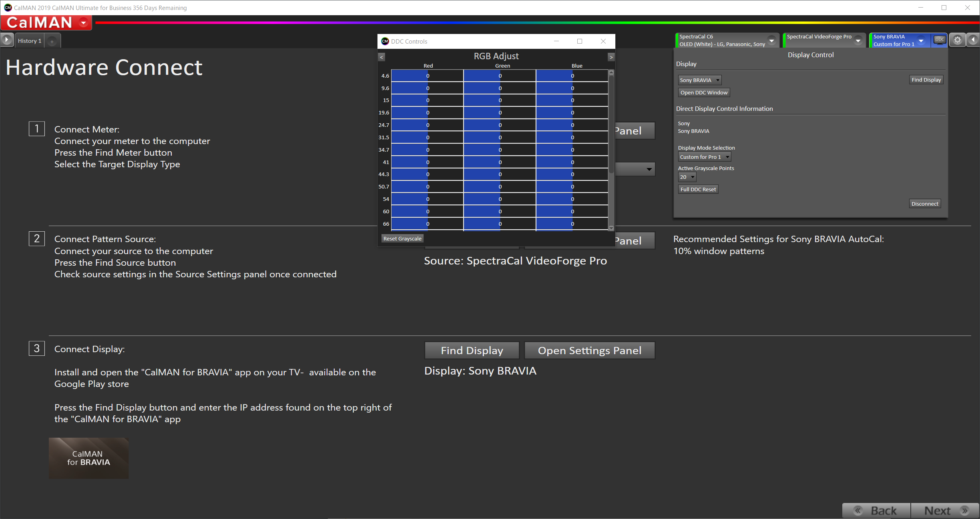Click the CalMAN title bar app icon
This screenshot has width=980, height=519.
click(x=8, y=8)
